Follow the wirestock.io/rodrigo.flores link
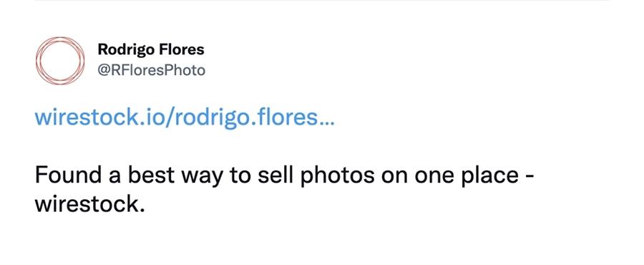The image size is (644, 265). 185,117
